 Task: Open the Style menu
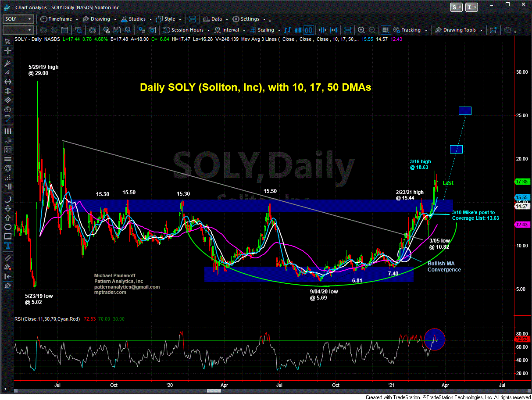166,19
